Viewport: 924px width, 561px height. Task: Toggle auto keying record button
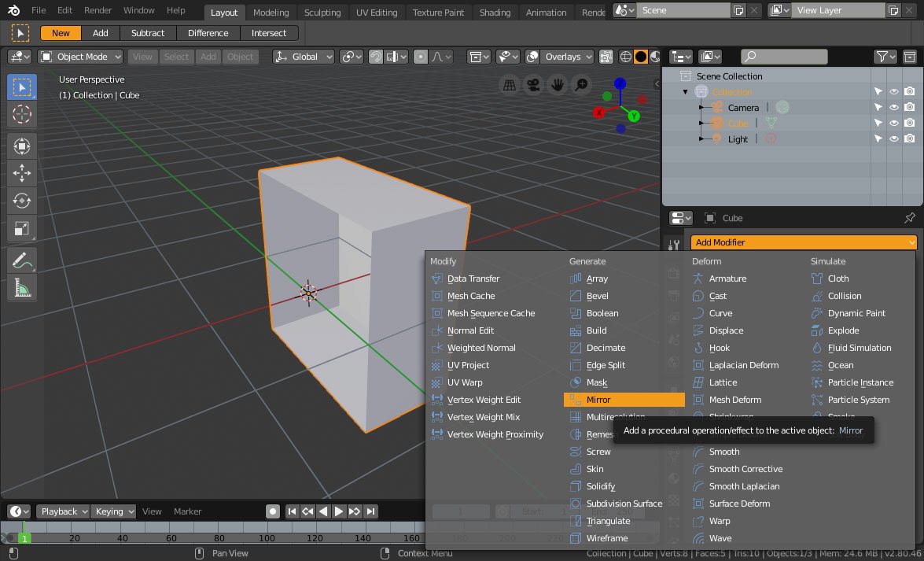272,511
